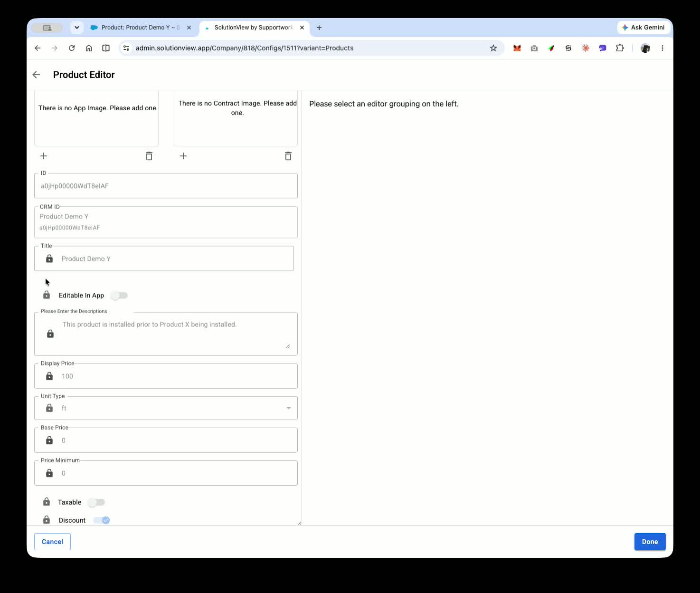Image resolution: width=700 pixels, height=593 pixels.
Task: Close the Product Demo Y tab
Action: pos(189,28)
